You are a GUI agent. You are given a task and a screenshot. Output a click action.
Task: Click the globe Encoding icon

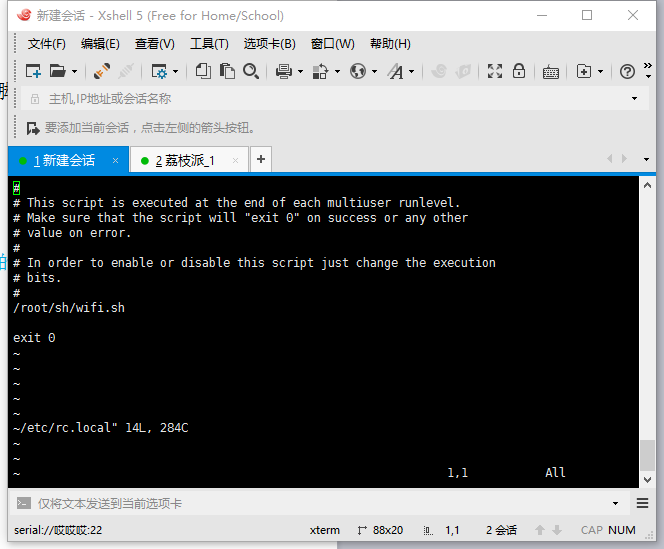(358, 71)
